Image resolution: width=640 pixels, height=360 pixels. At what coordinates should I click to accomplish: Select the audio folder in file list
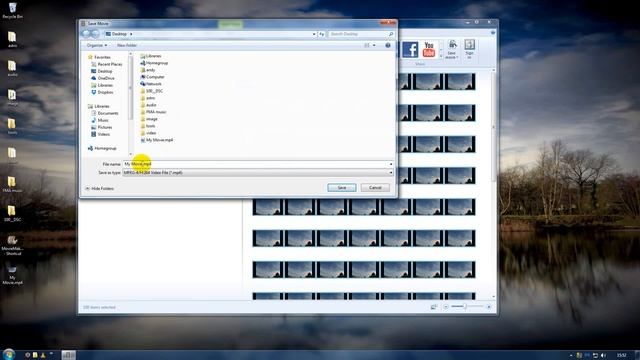pyautogui.click(x=148, y=105)
